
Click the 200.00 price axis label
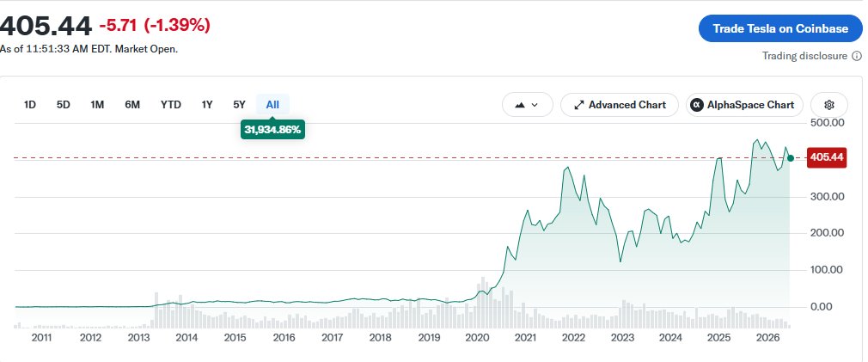pos(828,233)
